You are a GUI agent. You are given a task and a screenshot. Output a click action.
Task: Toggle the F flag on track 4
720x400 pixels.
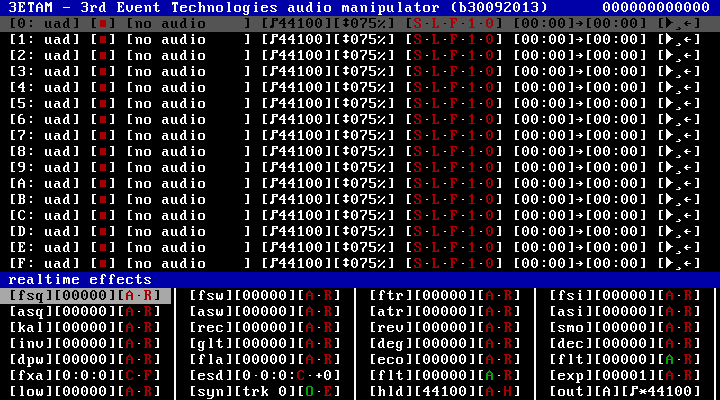coord(454,87)
